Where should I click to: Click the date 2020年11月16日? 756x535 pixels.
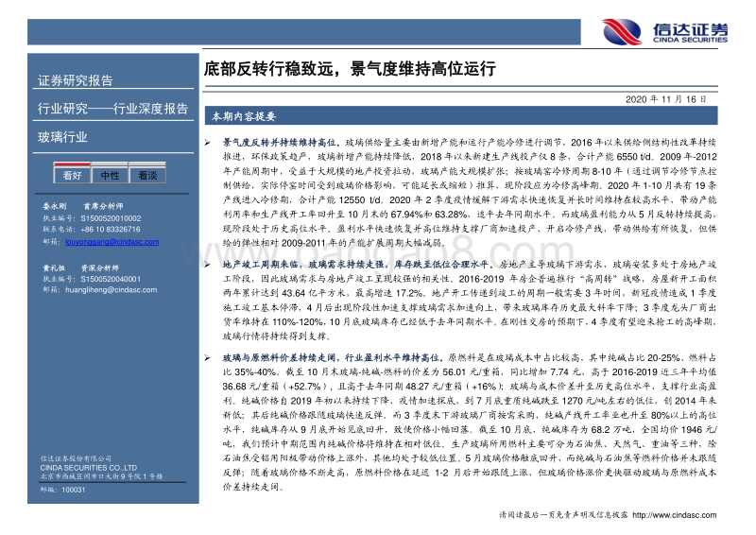coord(666,99)
